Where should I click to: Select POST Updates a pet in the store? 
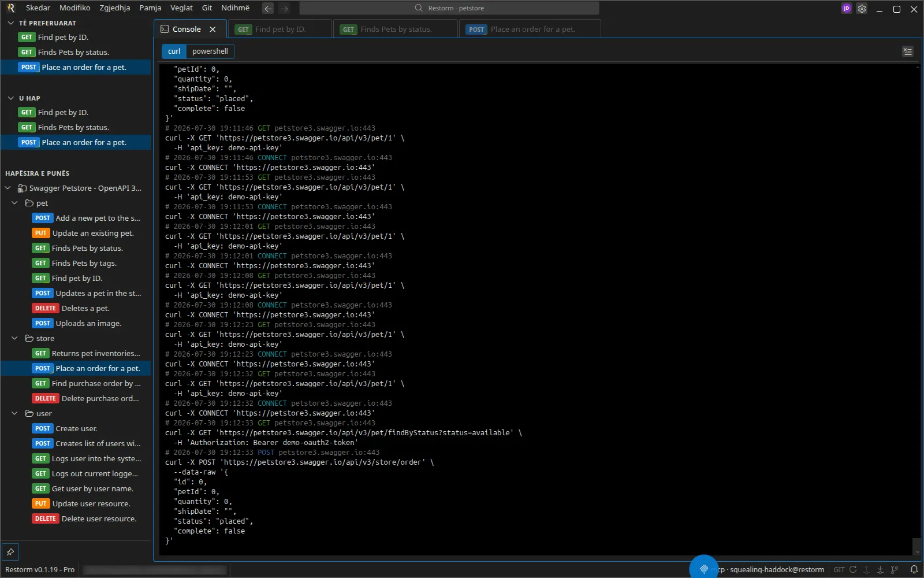[x=76, y=293]
